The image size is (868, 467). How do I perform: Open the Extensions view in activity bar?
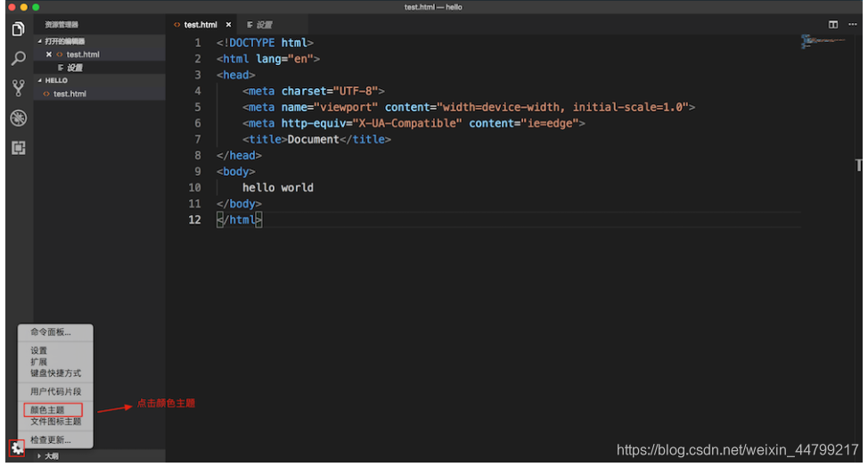tap(18, 148)
